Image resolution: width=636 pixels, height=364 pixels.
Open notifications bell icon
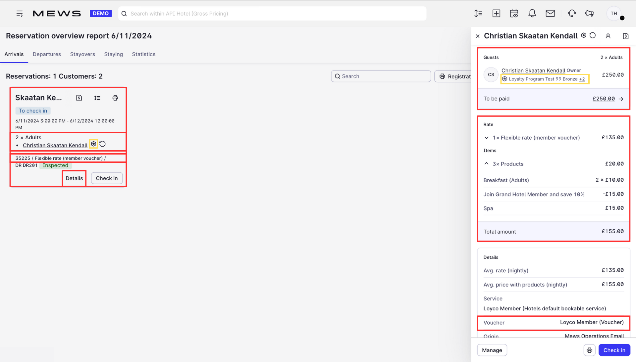coord(532,14)
